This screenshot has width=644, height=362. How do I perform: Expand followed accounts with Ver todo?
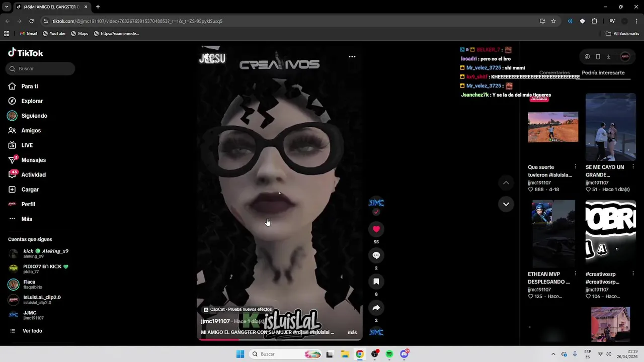26,331
